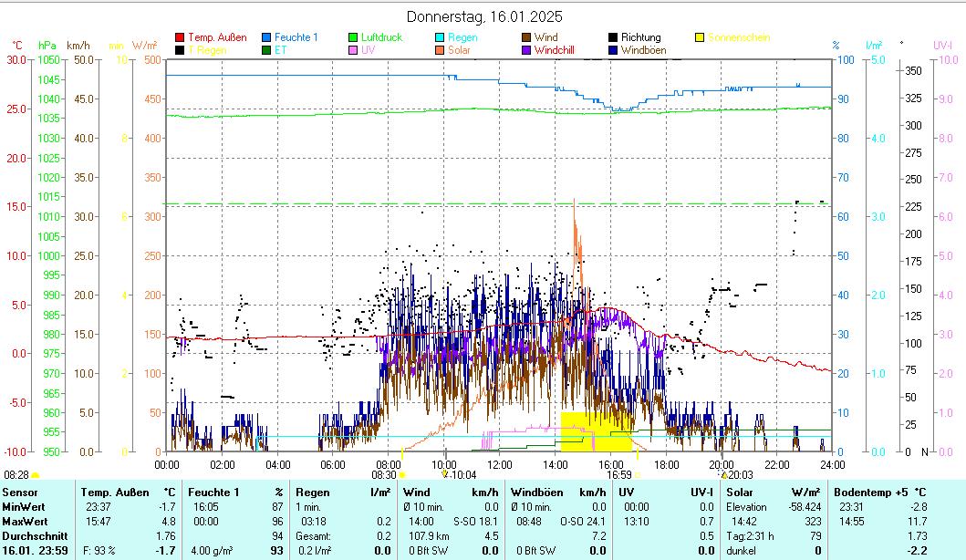Click the green Luftdruck legend square

[353, 37]
